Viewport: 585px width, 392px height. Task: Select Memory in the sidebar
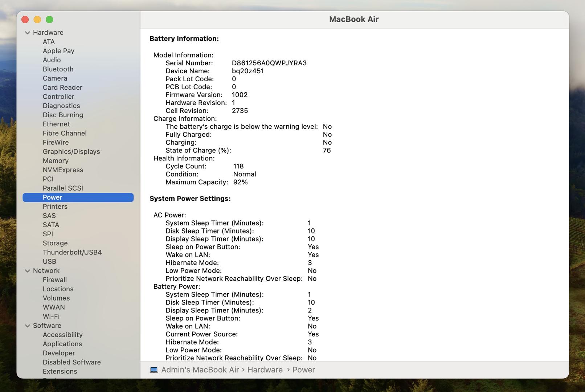56,161
